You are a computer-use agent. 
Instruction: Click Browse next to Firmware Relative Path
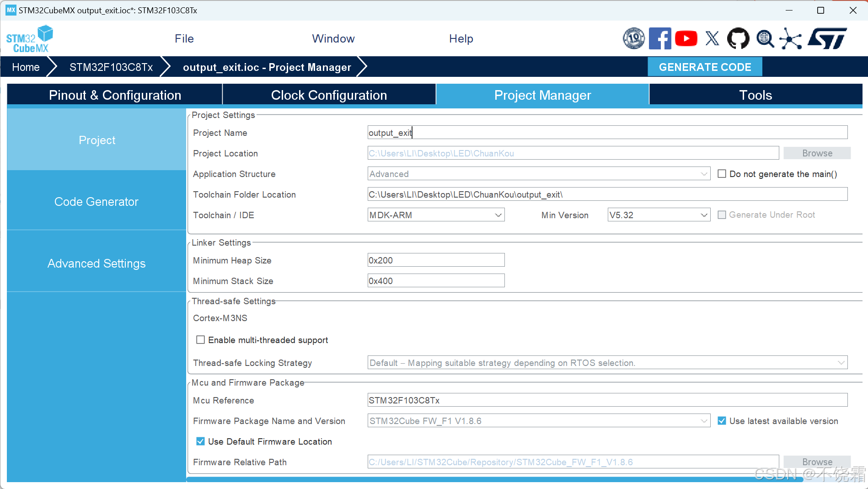pyautogui.click(x=817, y=462)
